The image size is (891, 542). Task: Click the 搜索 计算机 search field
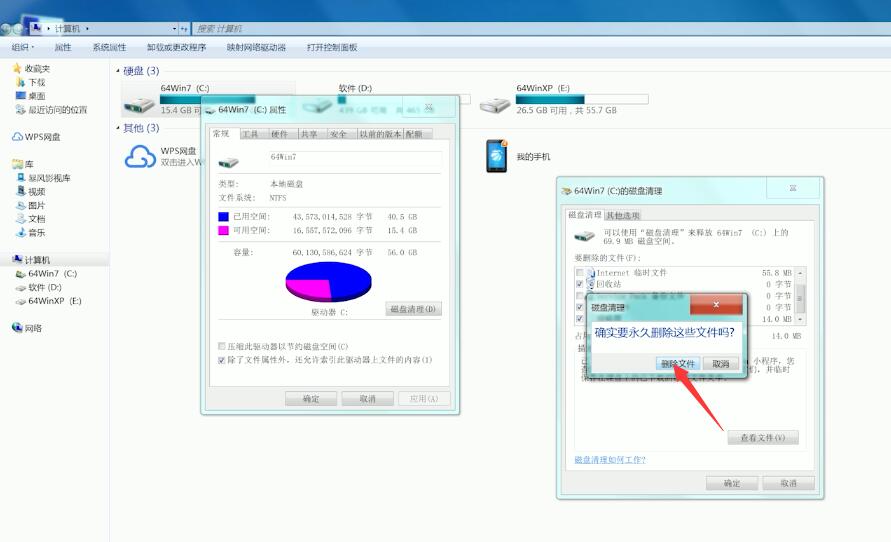pos(541,28)
